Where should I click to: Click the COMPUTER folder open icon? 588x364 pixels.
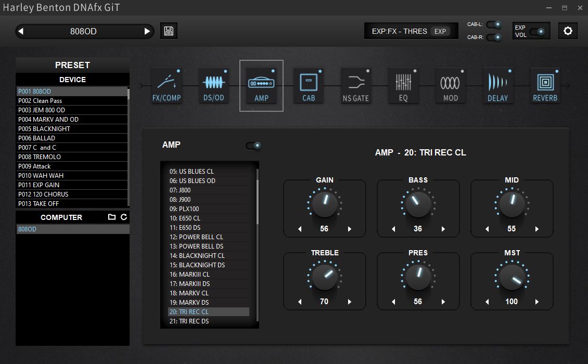[x=112, y=217]
